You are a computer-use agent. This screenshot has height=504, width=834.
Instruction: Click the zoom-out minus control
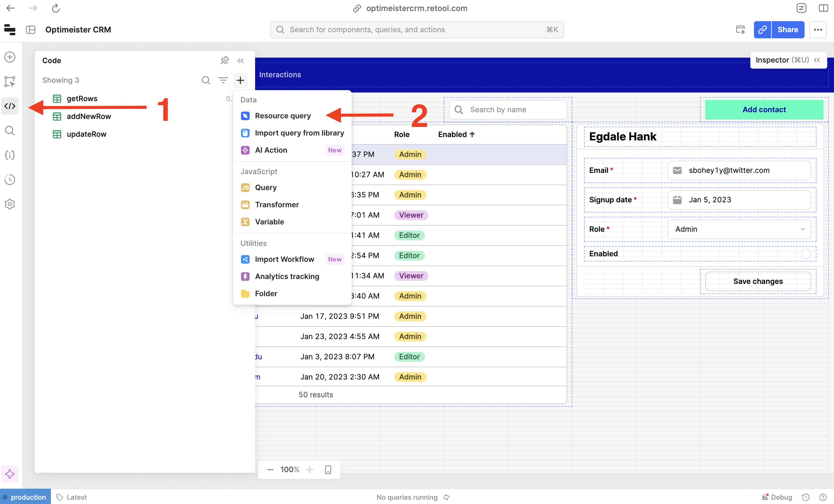(x=270, y=470)
